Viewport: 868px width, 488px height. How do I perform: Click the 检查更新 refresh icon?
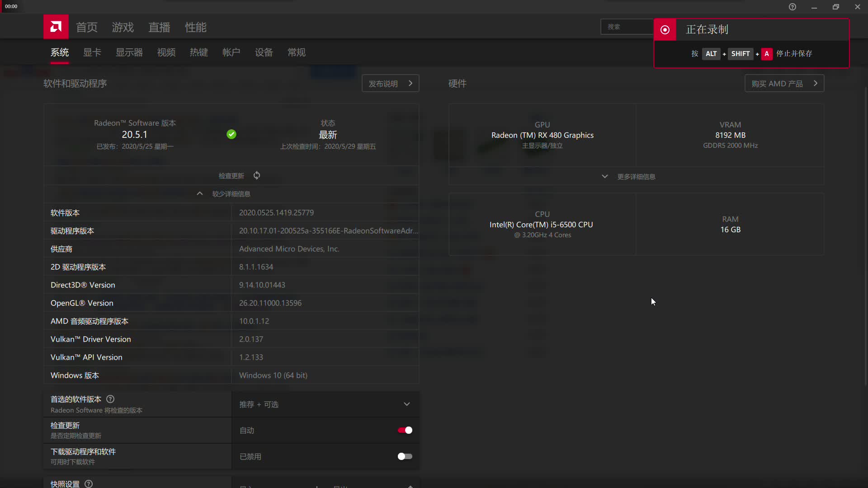[256, 176]
